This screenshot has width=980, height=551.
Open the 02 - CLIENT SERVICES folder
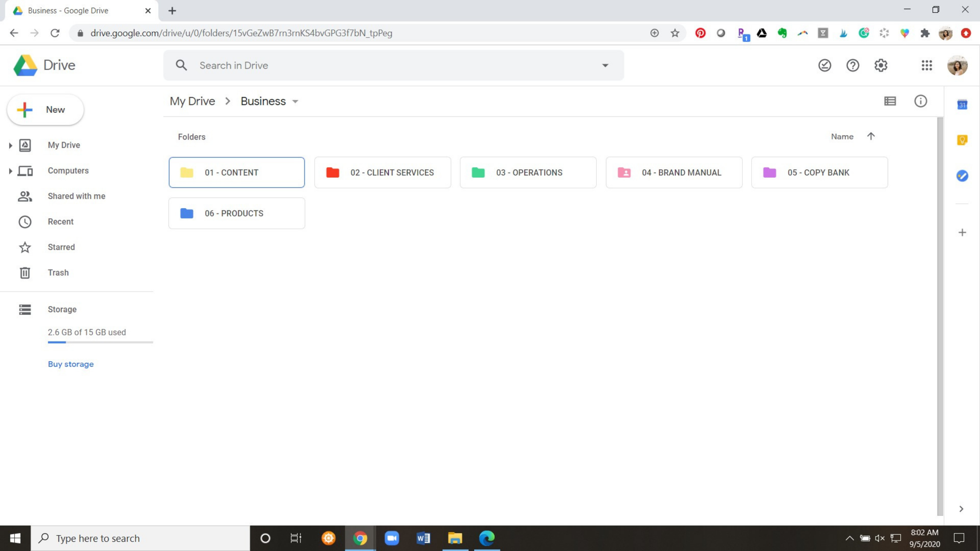coord(382,172)
